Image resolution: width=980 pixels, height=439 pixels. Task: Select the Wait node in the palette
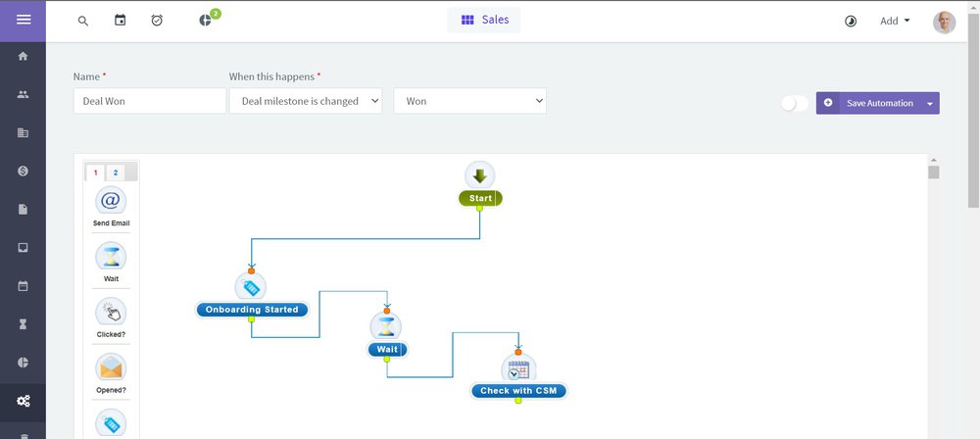(112, 262)
